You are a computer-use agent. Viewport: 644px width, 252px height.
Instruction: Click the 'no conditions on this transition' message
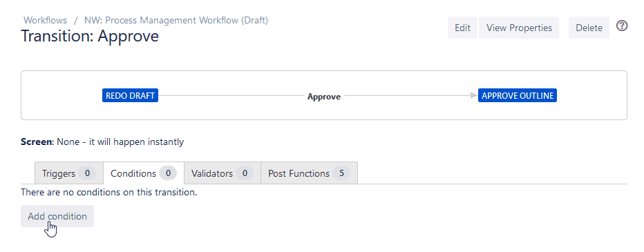coord(109,192)
